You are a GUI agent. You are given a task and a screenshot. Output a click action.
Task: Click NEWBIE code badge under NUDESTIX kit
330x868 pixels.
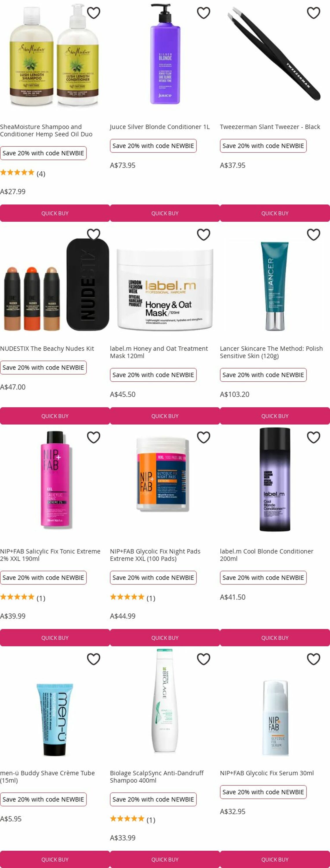coord(43,368)
